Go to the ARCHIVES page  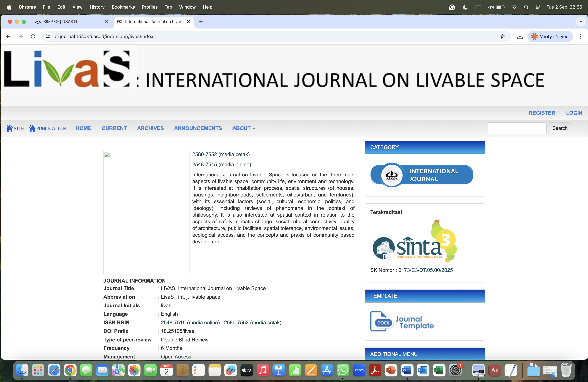point(150,128)
